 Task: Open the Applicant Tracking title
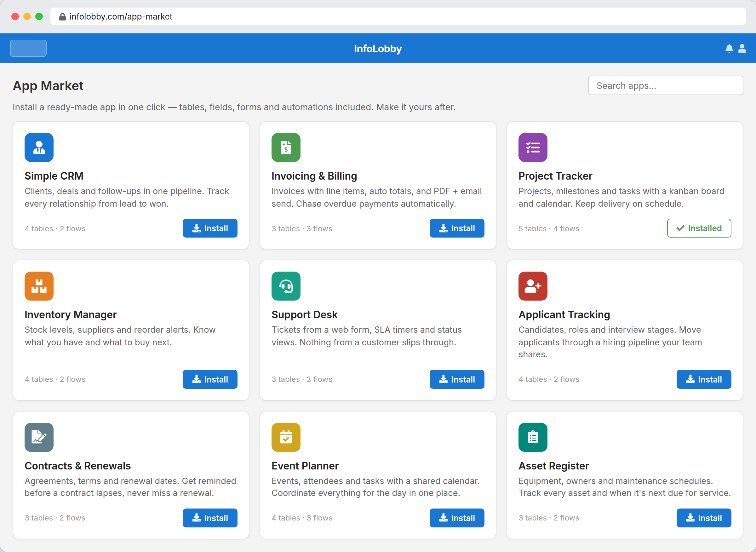pos(564,315)
